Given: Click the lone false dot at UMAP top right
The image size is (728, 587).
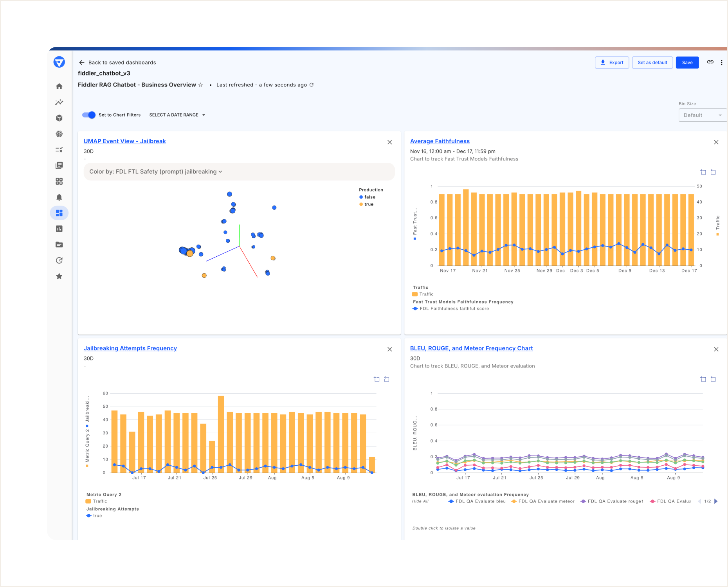Looking at the screenshot, I should [x=274, y=208].
